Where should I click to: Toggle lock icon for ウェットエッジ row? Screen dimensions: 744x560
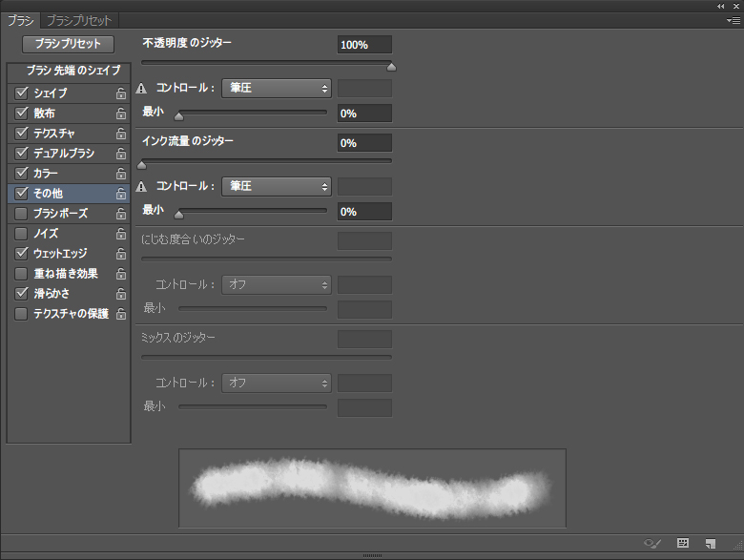click(x=121, y=254)
